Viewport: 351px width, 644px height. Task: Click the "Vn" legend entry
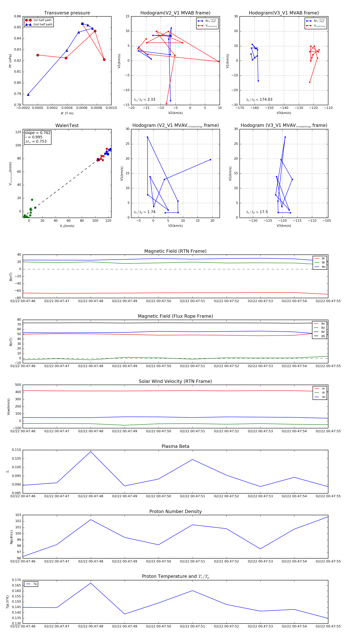(x=320, y=397)
